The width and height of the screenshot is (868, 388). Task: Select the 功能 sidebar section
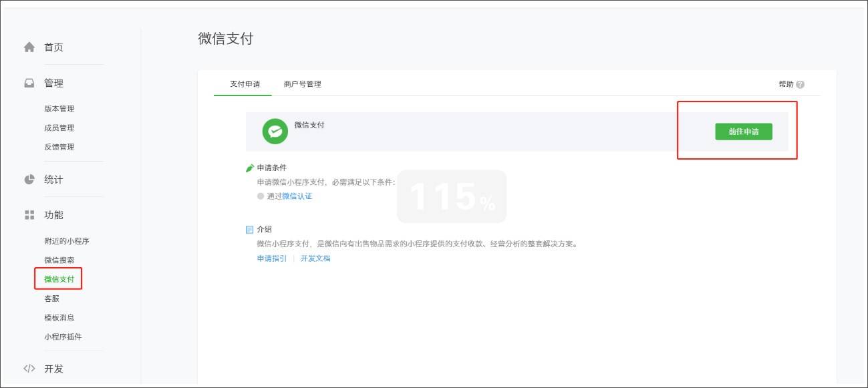(x=53, y=215)
